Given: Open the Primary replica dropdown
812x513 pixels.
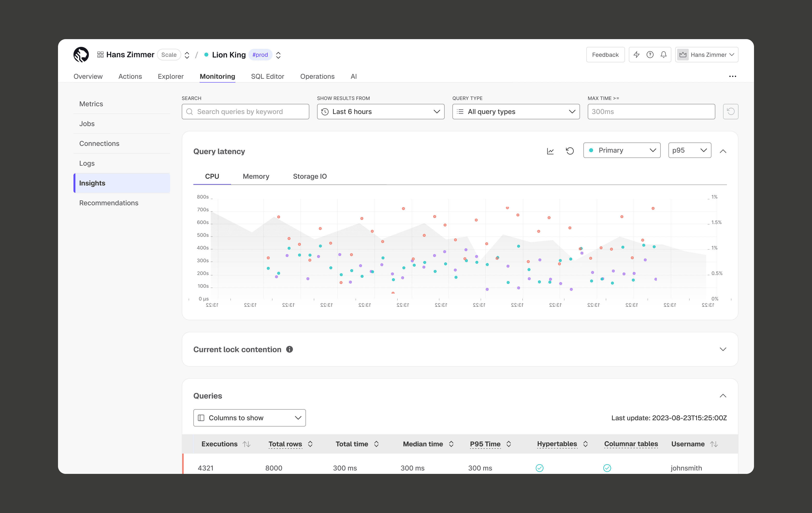Looking at the screenshot, I should click(622, 150).
